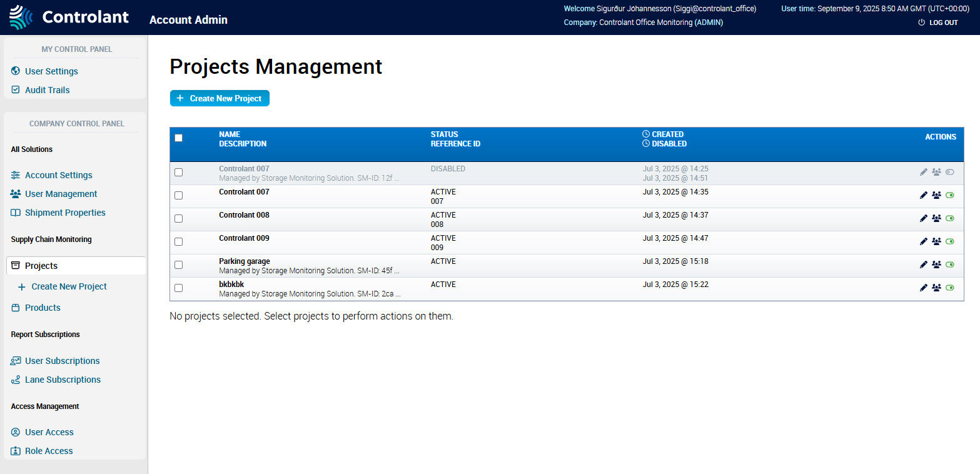Viewport: 980px width, 474px height.
Task: Click the people icon beside User Management
Action: (16, 194)
